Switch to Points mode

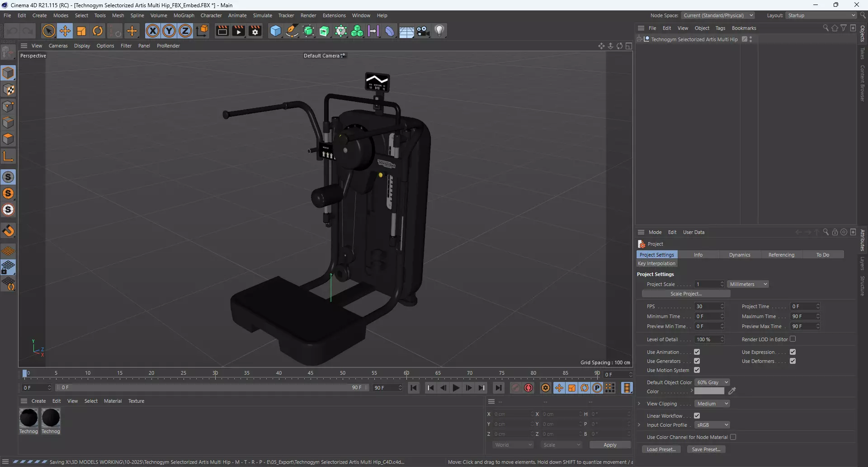point(8,106)
